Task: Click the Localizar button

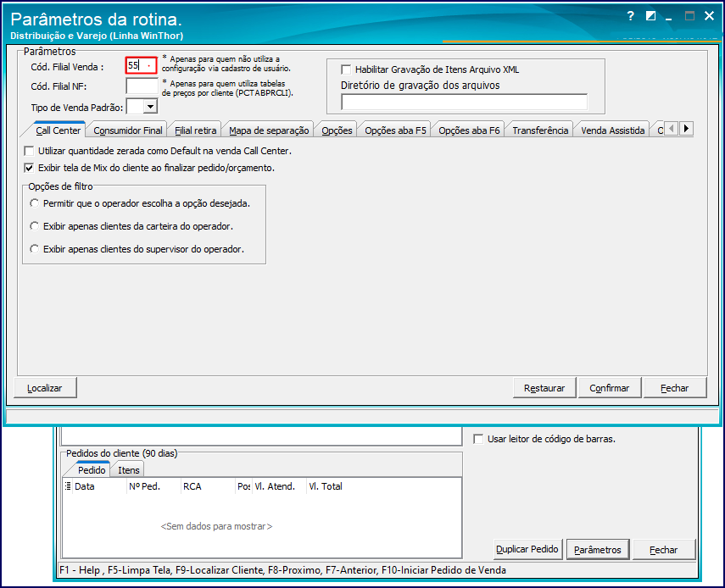Action: click(45, 388)
